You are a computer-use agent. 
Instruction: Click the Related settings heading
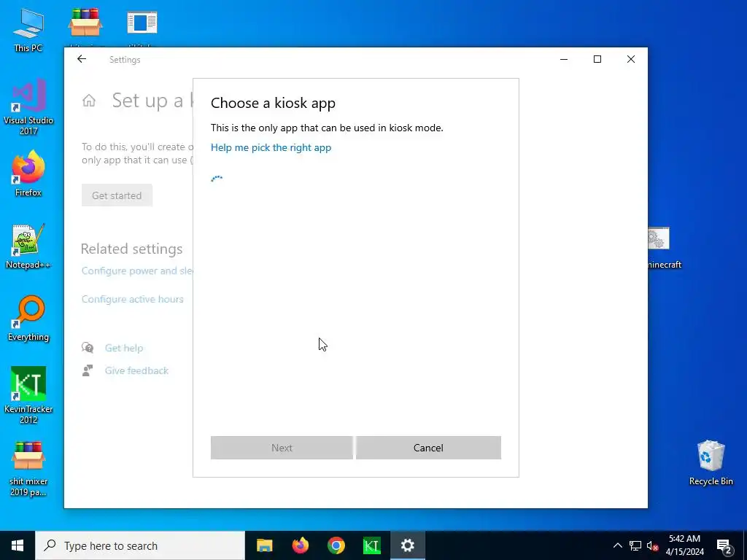click(131, 249)
